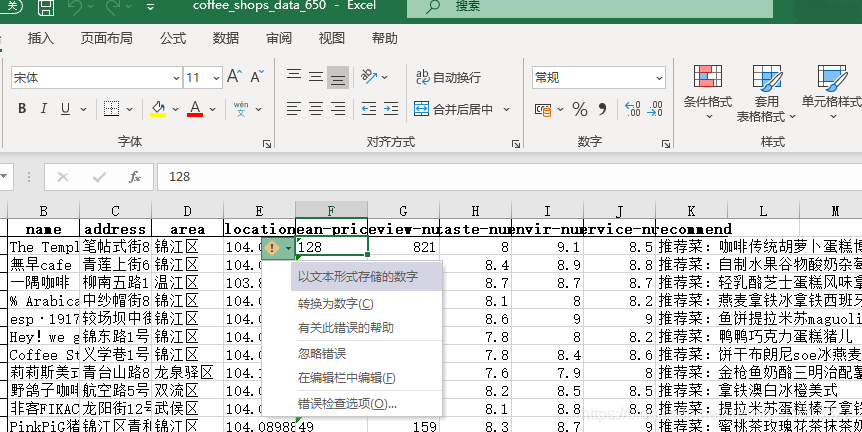Open the 条件格式 conditional formatting menu
Viewport: 862px width, 432px height.
click(708, 93)
